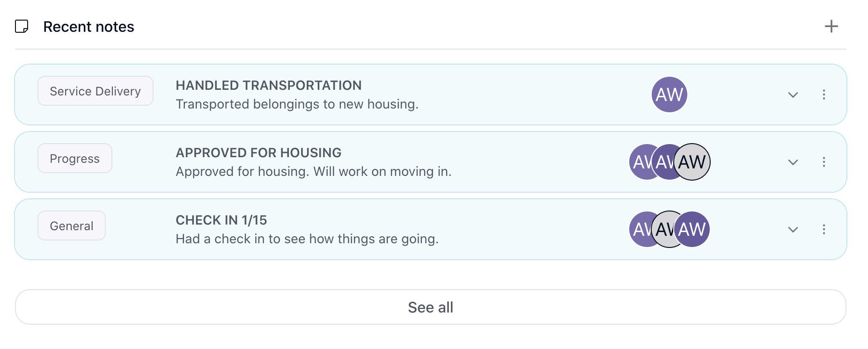Click AW avatar on Handled Transportation note
Image resolution: width=868 pixels, height=349 pixels.
click(669, 95)
